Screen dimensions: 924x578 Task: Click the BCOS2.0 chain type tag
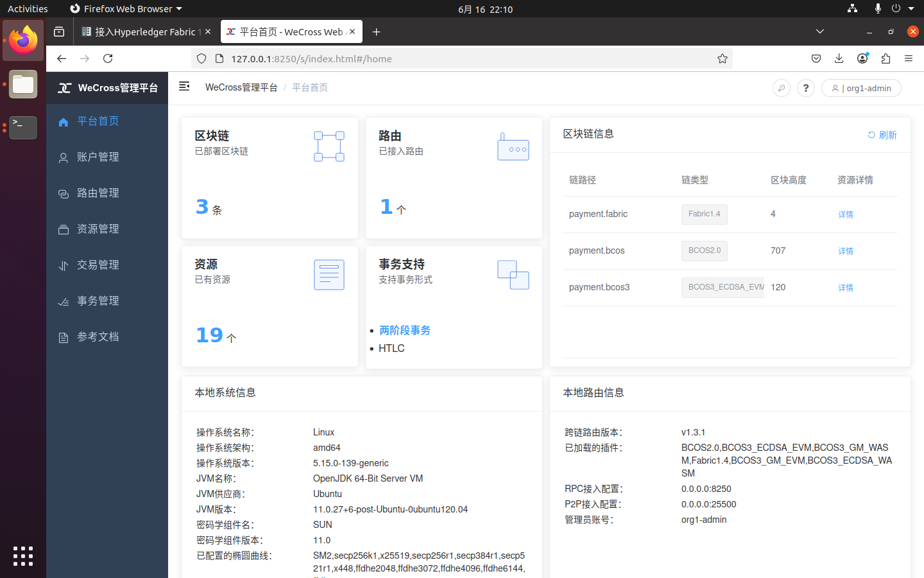pos(705,250)
